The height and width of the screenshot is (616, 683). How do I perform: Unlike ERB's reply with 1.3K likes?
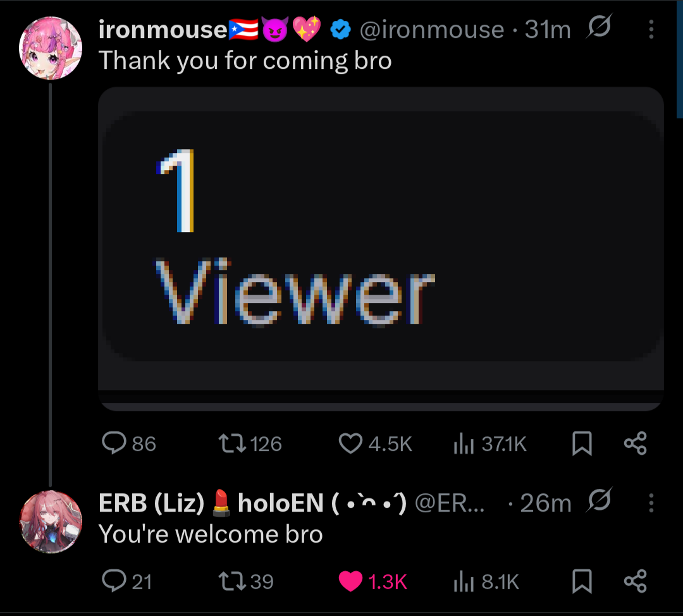[350, 581]
